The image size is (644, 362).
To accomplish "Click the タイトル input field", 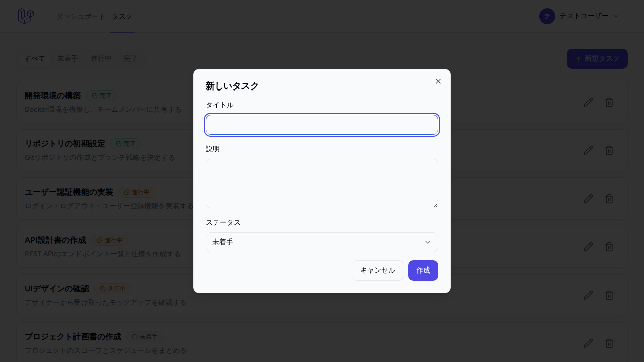I will tap(322, 125).
